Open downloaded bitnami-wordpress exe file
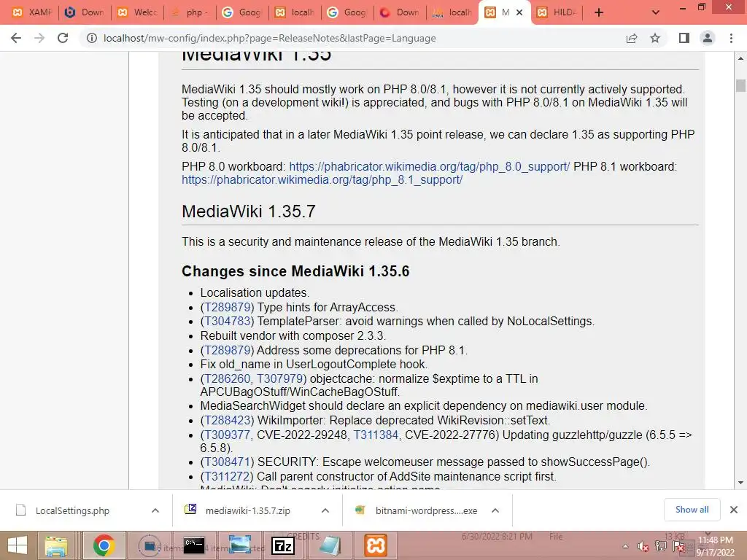The width and height of the screenshot is (747, 560). tap(426, 510)
